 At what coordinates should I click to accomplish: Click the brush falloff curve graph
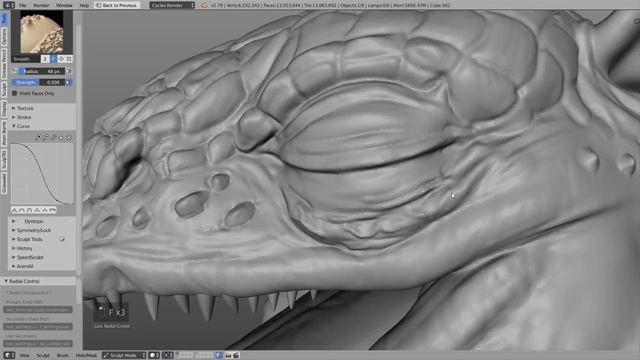click(x=42, y=174)
